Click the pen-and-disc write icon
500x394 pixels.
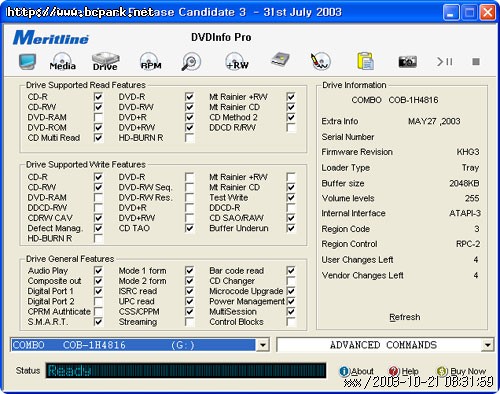pos(320,61)
